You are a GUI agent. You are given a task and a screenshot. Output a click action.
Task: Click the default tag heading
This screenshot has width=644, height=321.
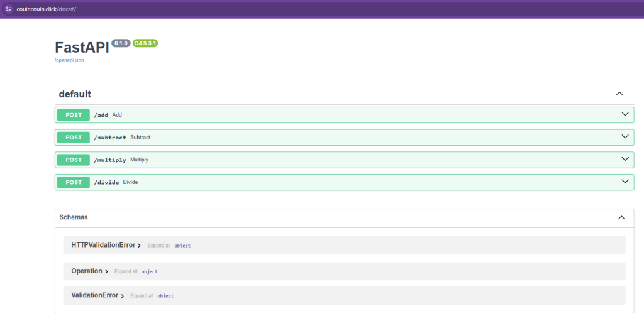[75, 94]
